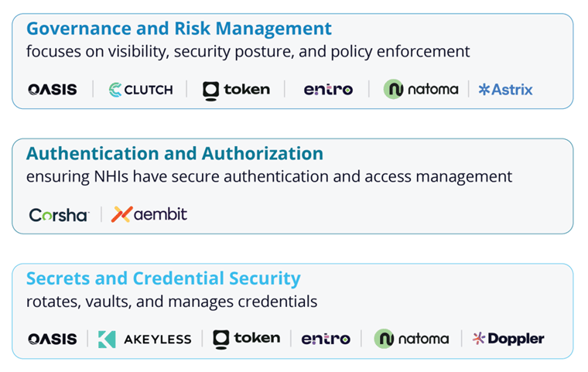Select the Doppler logo
The height and width of the screenshot is (372, 588).
(x=508, y=339)
